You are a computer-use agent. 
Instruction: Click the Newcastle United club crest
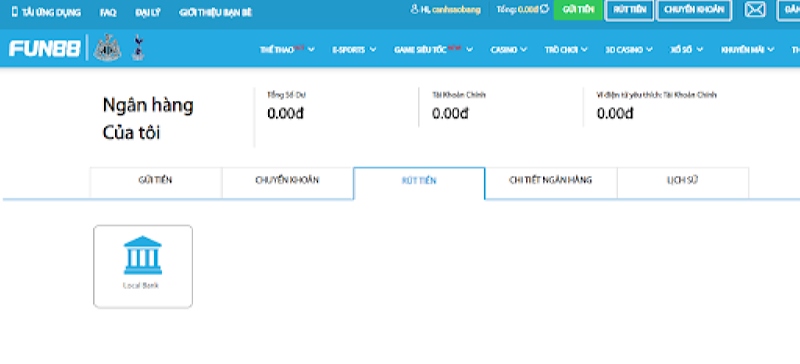pyautogui.click(x=107, y=48)
